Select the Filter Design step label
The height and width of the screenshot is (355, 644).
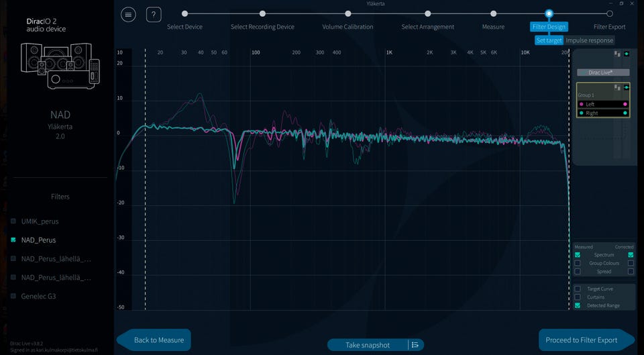(x=549, y=27)
